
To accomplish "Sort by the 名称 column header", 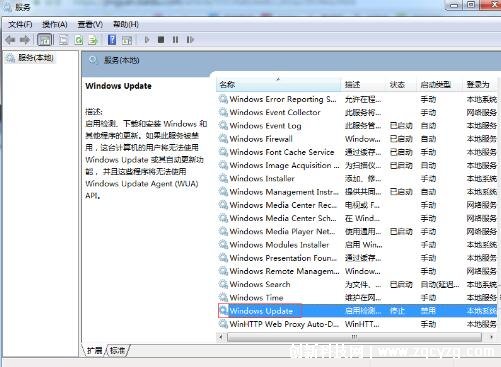I will 279,85.
